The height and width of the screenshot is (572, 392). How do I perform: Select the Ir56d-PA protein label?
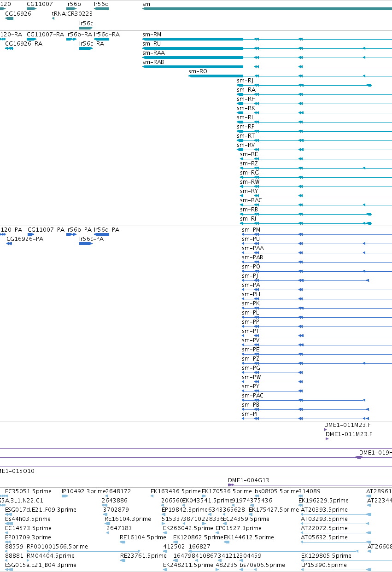pos(106,230)
